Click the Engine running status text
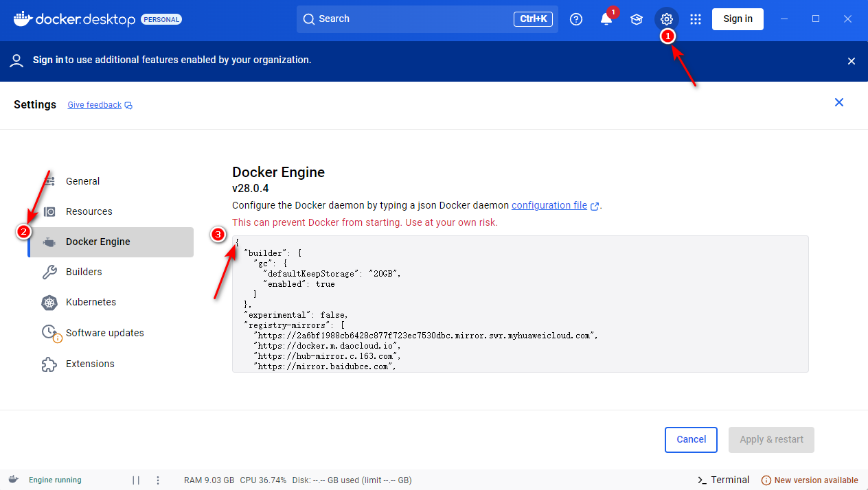This screenshot has width=868, height=490. click(55, 480)
